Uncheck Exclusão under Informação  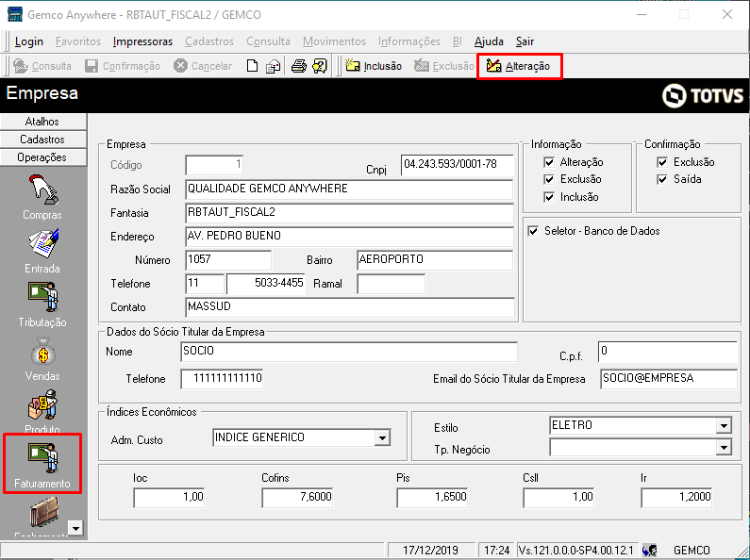[549, 180]
